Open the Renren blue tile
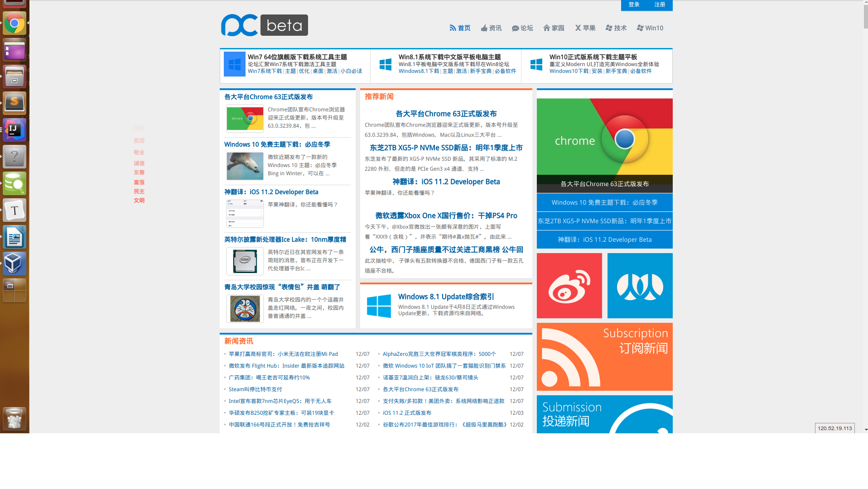 click(640, 286)
